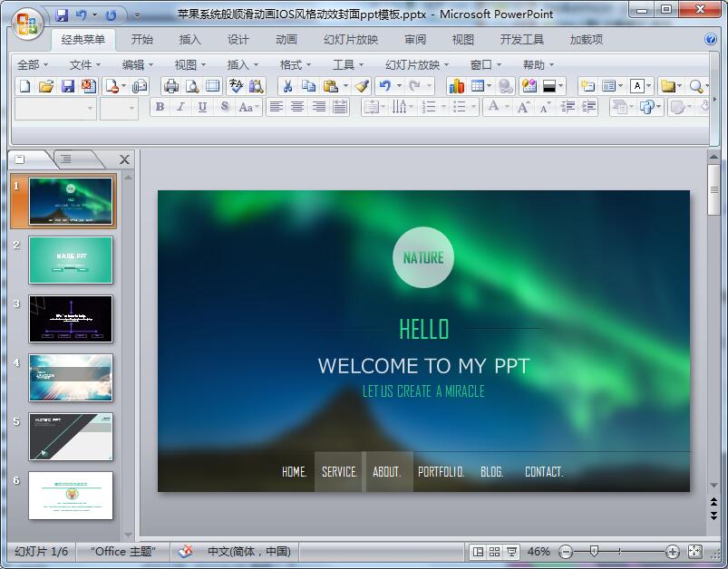Image resolution: width=728 pixels, height=569 pixels.
Task: Decrease the font size
Action: tap(545, 107)
